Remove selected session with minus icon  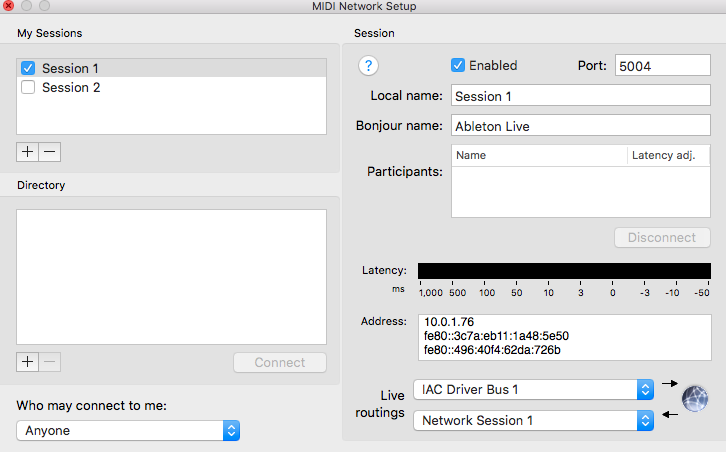[50, 151]
